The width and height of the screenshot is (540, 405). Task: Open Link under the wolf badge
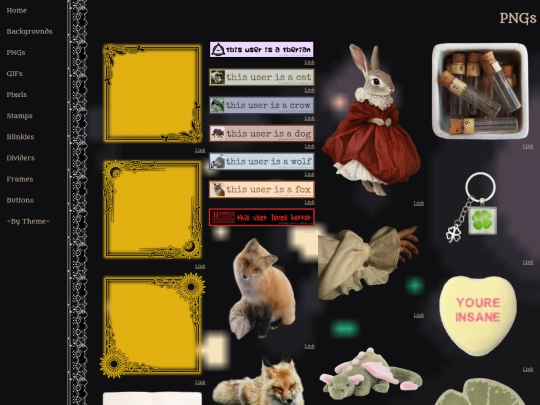[309, 174]
